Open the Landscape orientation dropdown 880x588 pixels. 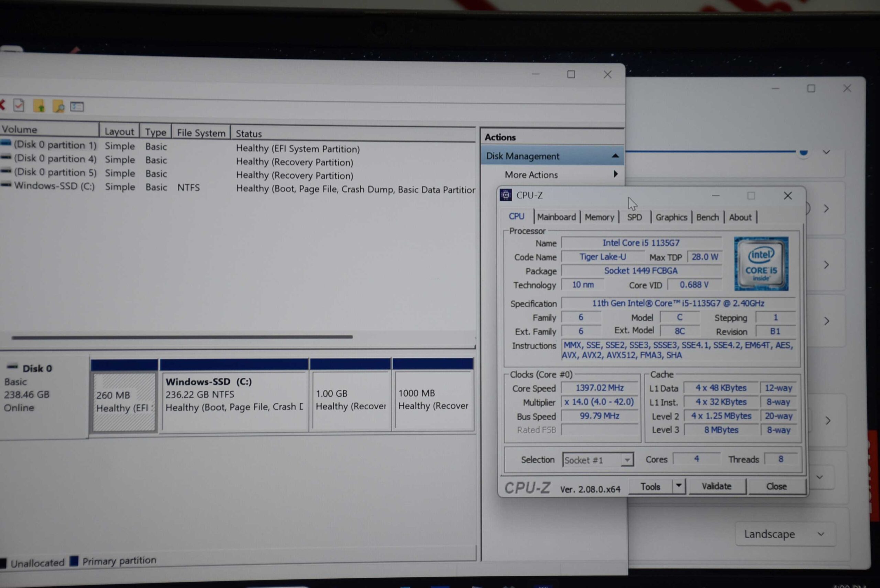(x=785, y=534)
